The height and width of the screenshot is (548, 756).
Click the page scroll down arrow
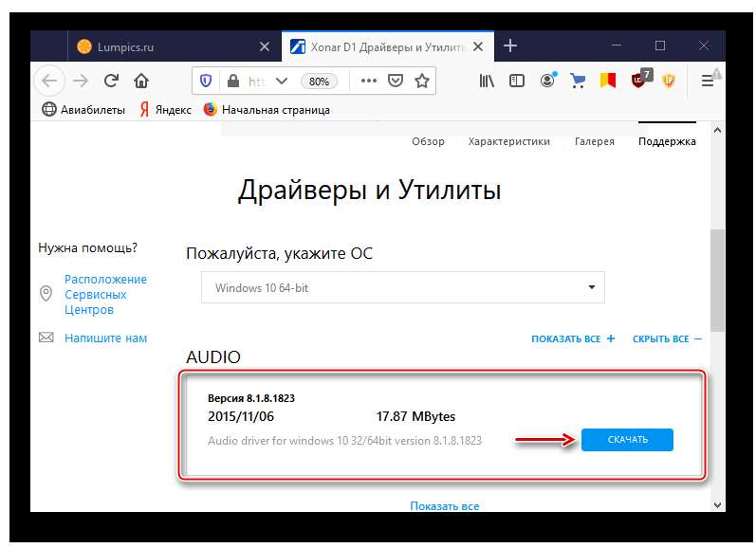coord(717,505)
